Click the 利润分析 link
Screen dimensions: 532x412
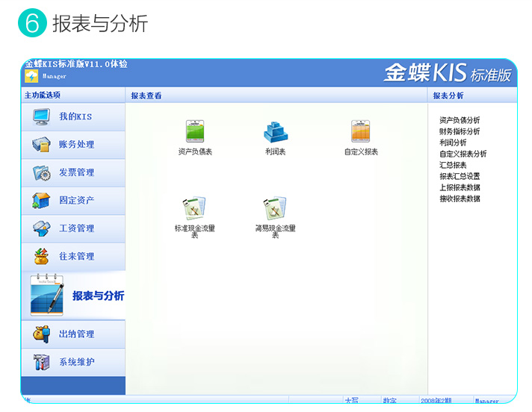(453, 143)
